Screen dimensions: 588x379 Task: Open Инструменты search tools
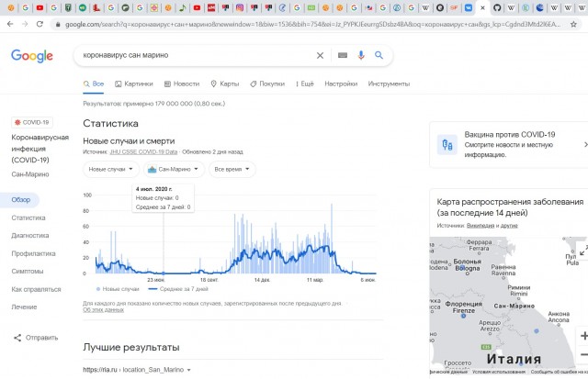(389, 84)
